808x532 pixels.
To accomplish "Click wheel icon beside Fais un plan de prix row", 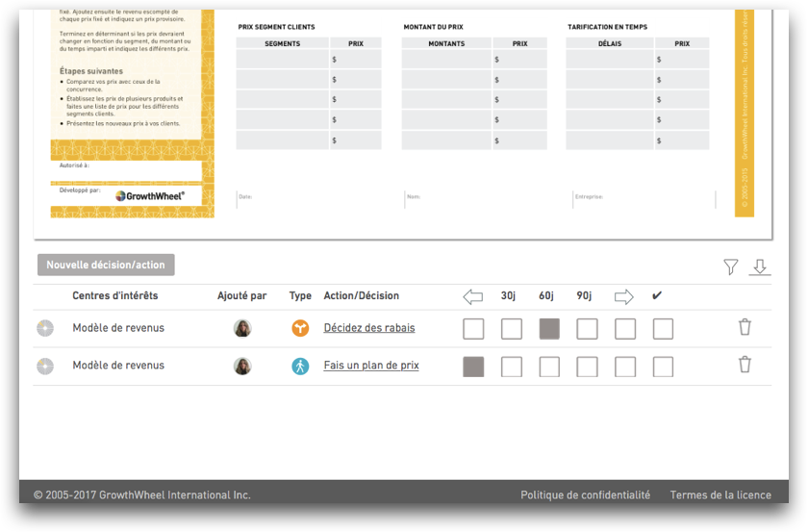I will click(45, 366).
